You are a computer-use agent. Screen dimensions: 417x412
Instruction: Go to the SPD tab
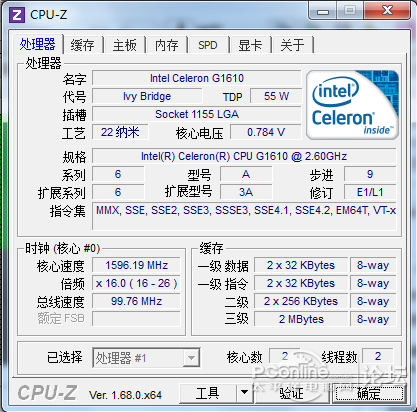click(x=208, y=45)
